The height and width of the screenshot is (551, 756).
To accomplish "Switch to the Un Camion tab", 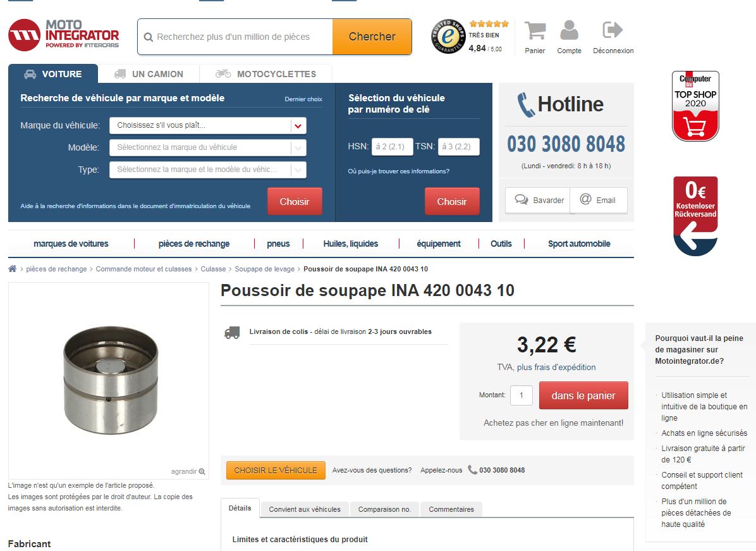I will pyautogui.click(x=149, y=74).
